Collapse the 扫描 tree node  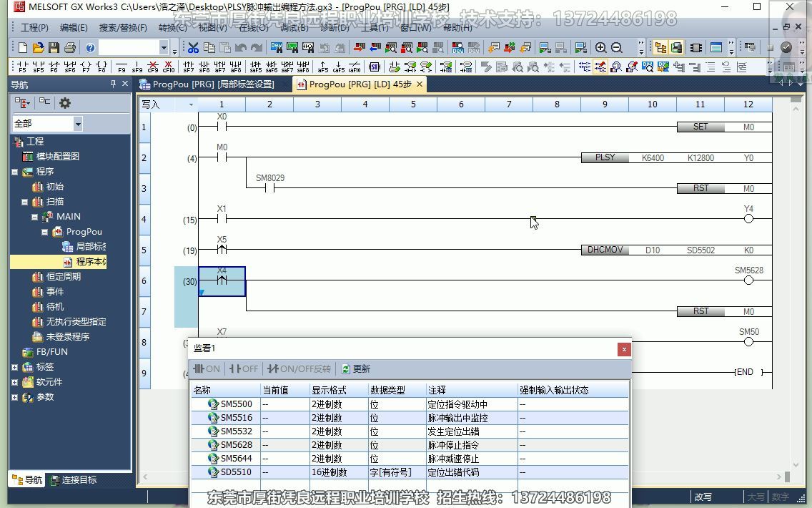click(x=24, y=201)
